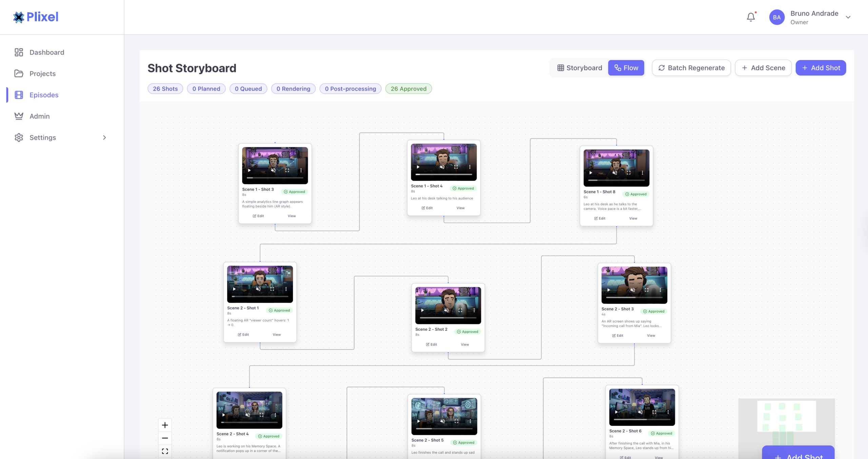Screen dimensions: 868x459
Task: Open Dashboard from the sidebar icon
Action: click(19, 52)
